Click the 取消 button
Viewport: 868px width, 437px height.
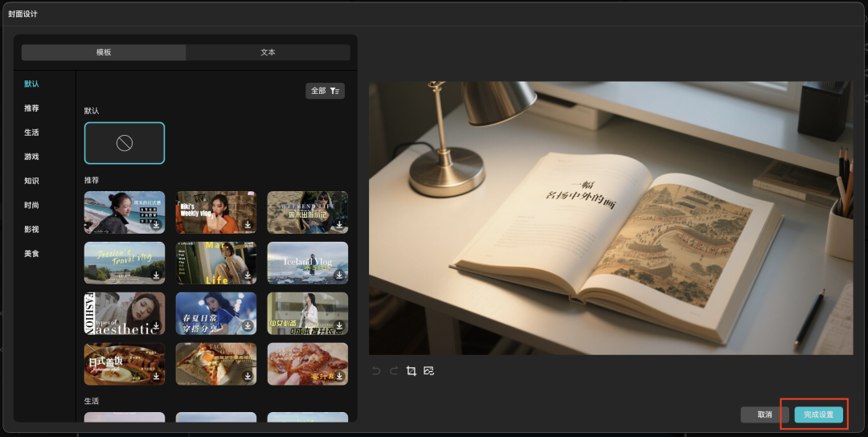pyautogui.click(x=764, y=415)
